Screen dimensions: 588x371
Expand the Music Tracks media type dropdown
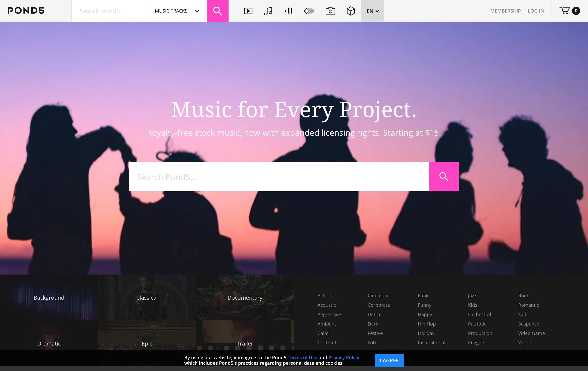(177, 11)
